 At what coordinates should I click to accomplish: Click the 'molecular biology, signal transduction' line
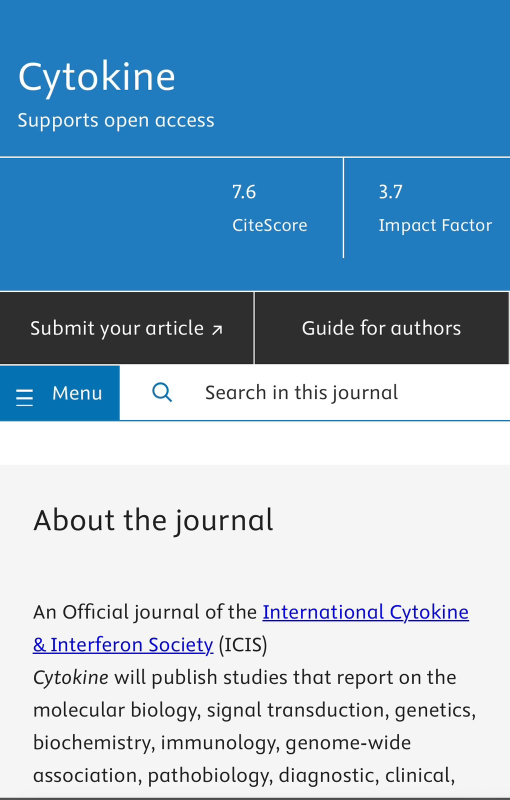pos(254,710)
